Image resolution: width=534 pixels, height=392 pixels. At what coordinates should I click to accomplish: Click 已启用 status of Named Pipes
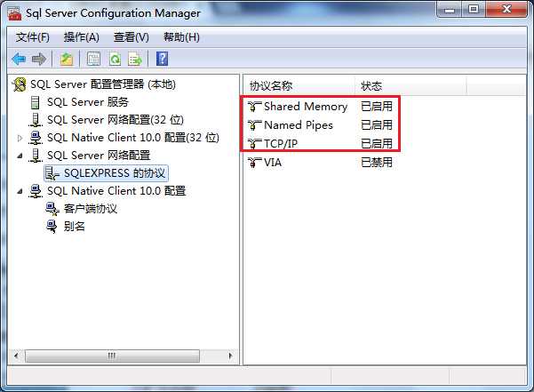point(377,125)
